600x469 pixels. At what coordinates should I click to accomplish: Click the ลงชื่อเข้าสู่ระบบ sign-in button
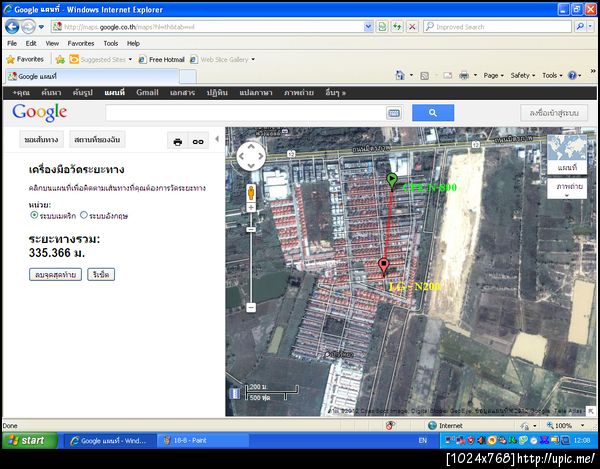click(554, 113)
